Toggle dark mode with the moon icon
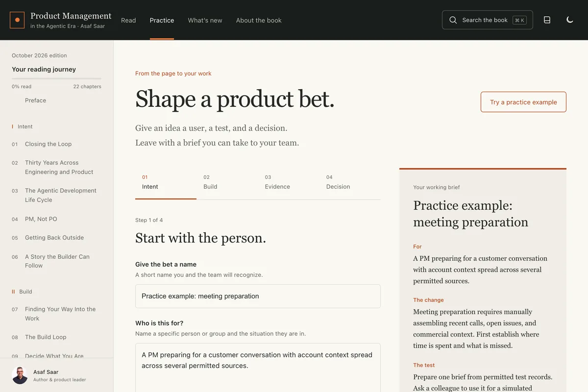This screenshot has height=392, width=588. tap(570, 20)
